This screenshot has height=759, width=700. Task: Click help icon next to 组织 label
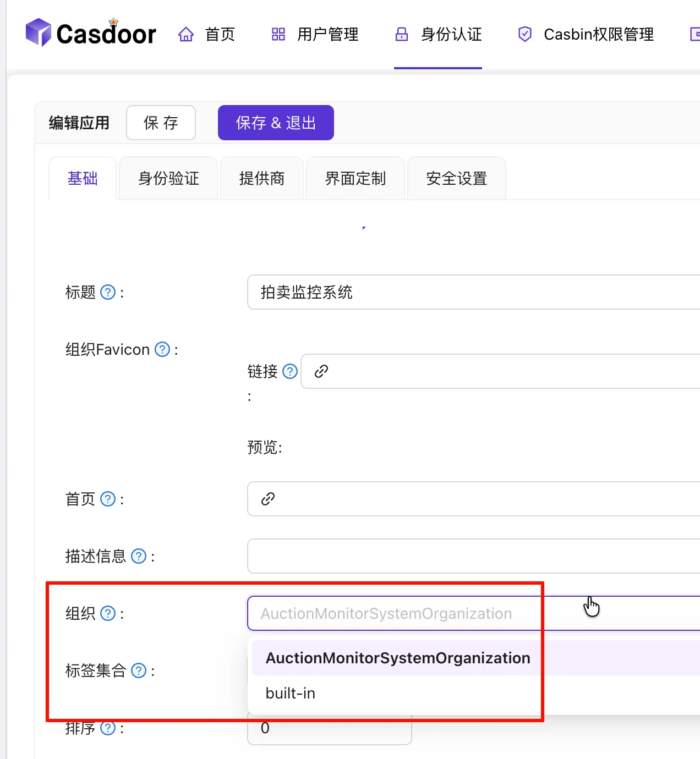(108, 613)
